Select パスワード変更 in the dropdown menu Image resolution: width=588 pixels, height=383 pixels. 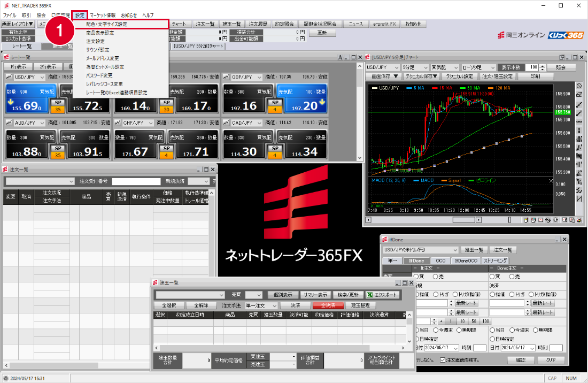(x=99, y=75)
